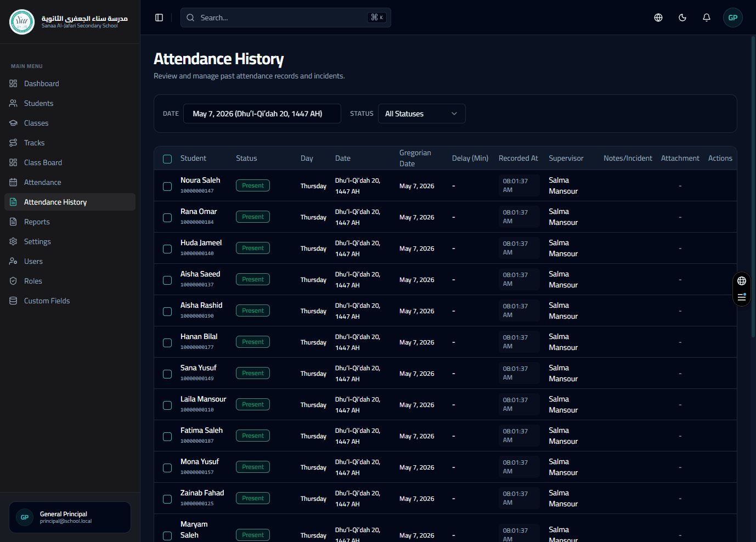Check the box for Rana Omar

167,218
